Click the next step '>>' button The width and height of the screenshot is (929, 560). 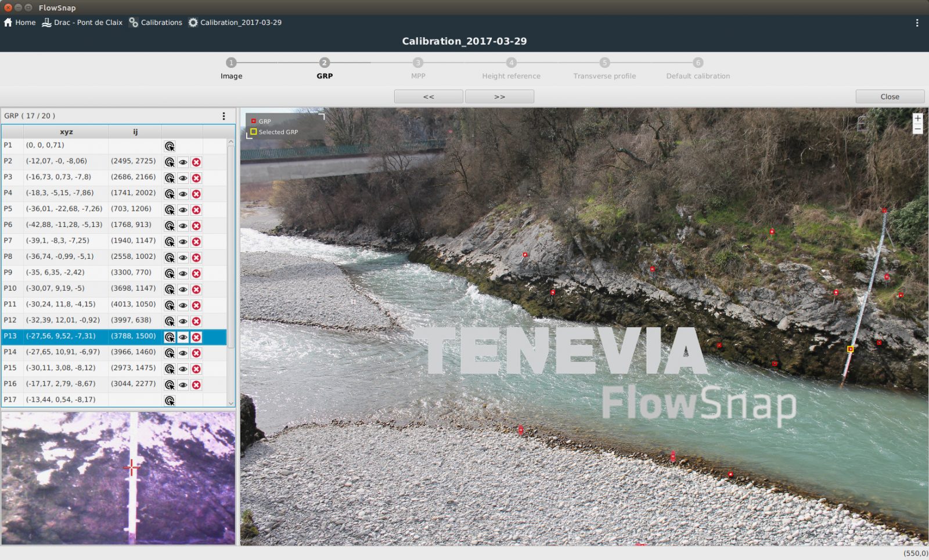pyautogui.click(x=499, y=97)
